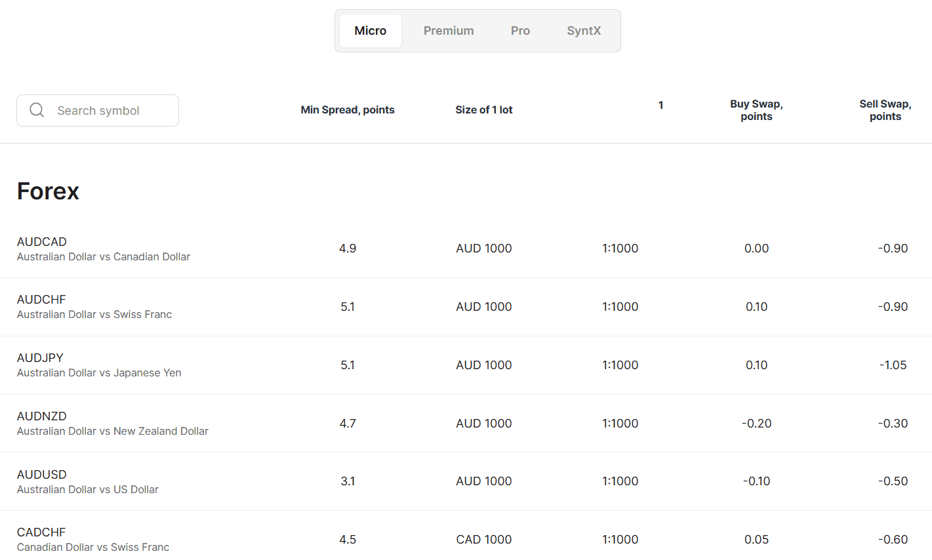The image size is (932, 560).
Task: Click the Australian Dollar vs US Dollar subtitle
Action: [87, 489]
